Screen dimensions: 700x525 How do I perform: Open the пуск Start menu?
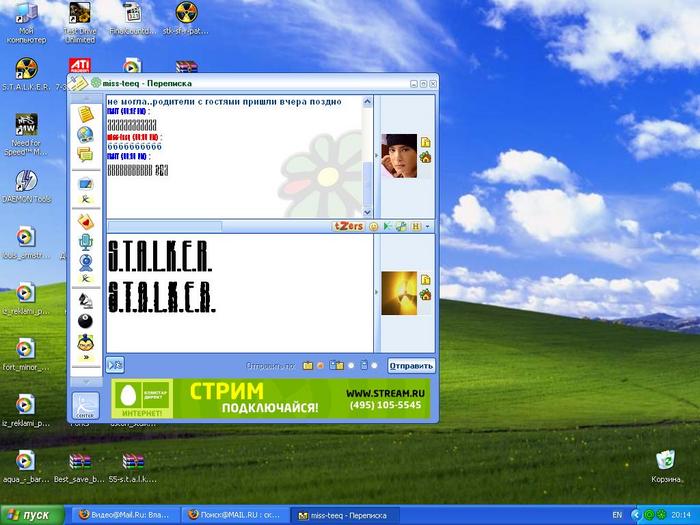point(32,515)
